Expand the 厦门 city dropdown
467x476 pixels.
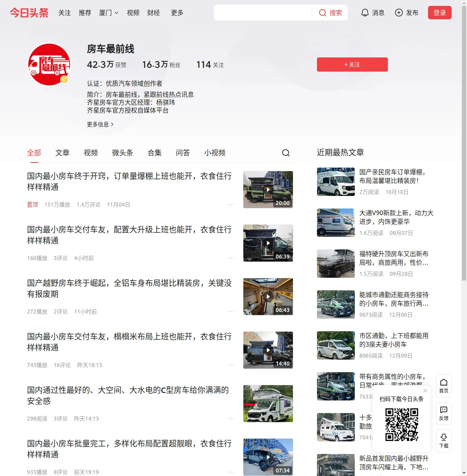[109, 13]
